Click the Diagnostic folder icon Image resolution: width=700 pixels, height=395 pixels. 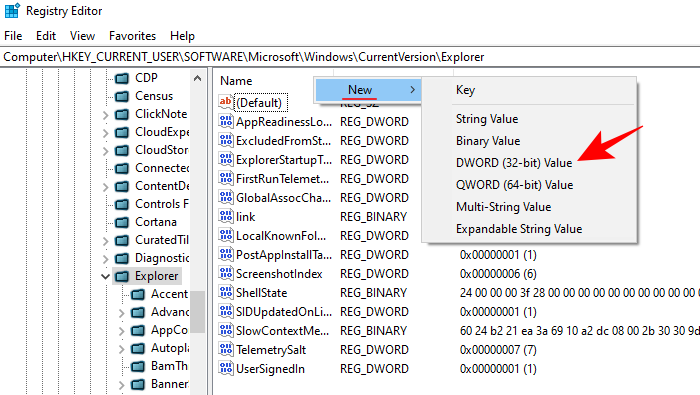[x=122, y=258]
